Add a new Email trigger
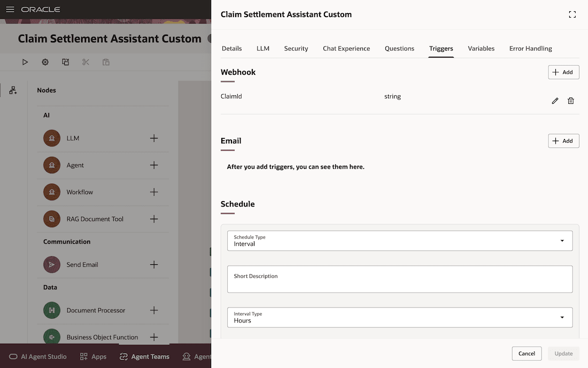 [x=563, y=141]
